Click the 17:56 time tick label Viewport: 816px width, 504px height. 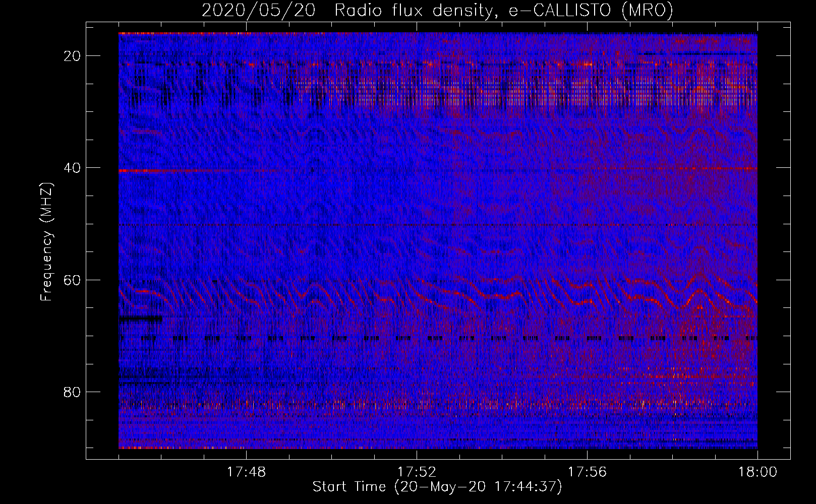[587, 472]
